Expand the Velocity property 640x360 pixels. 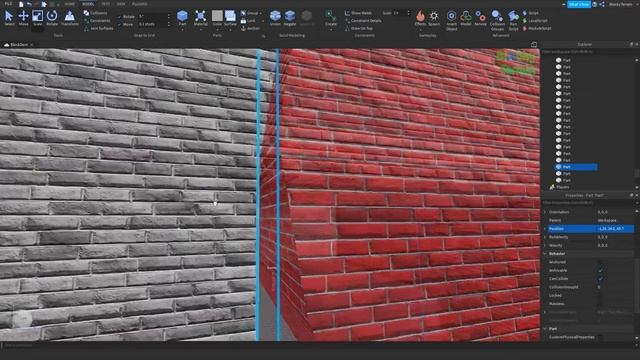[x=545, y=245]
